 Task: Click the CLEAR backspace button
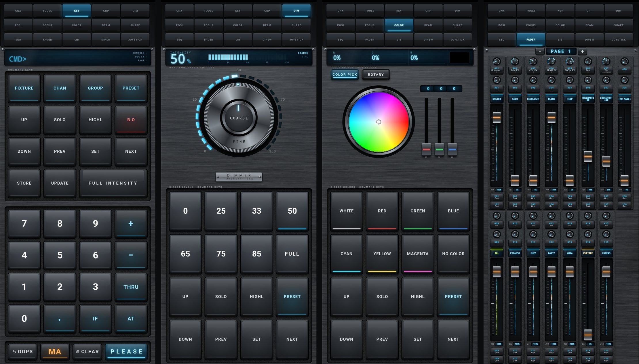pos(87,352)
